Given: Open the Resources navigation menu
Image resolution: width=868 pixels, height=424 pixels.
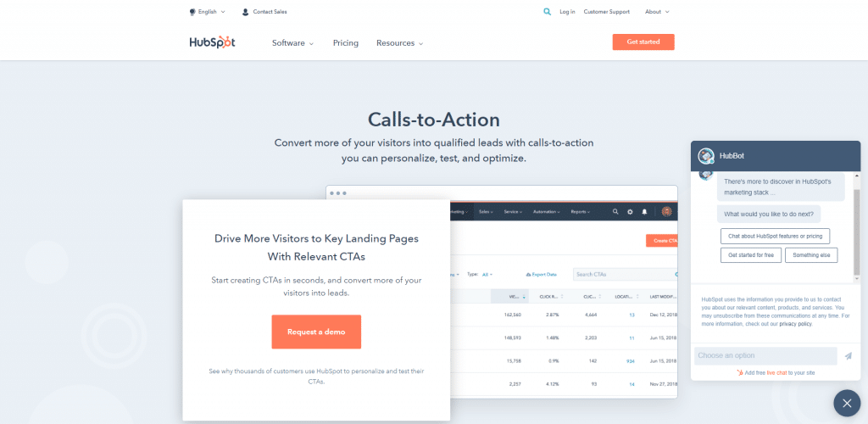Looking at the screenshot, I should (x=399, y=43).
